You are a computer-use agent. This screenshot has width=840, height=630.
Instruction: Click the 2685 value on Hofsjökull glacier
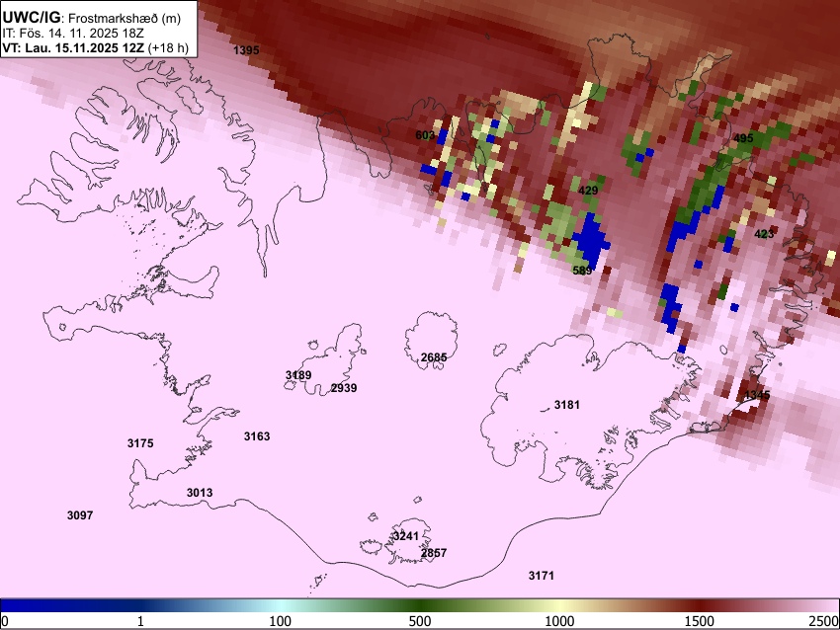pos(434,357)
